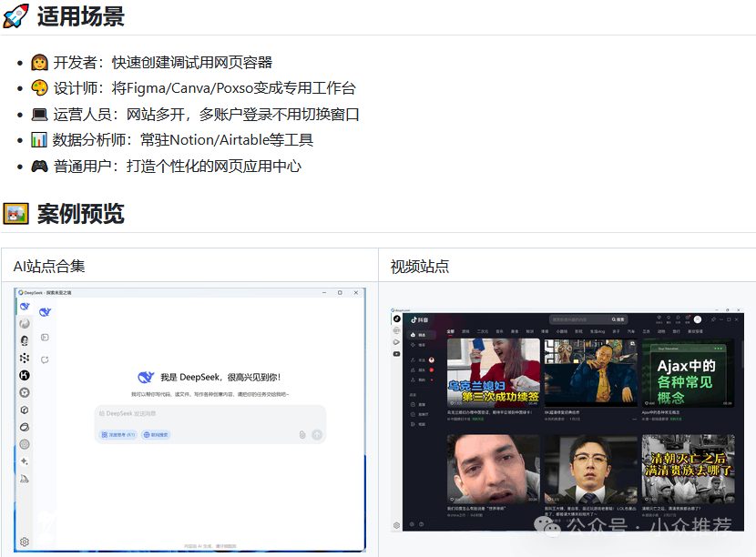Click the new chat icon in DeepSeek panel
The width and height of the screenshot is (756, 557).
click(x=45, y=360)
